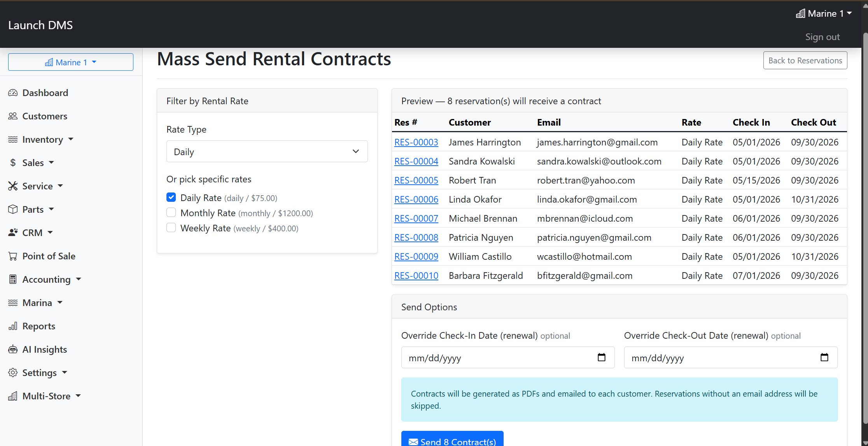This screenshot has height=446, width=868.
Task: Click the Multi-Store building icon
Action: click(13, 396)
